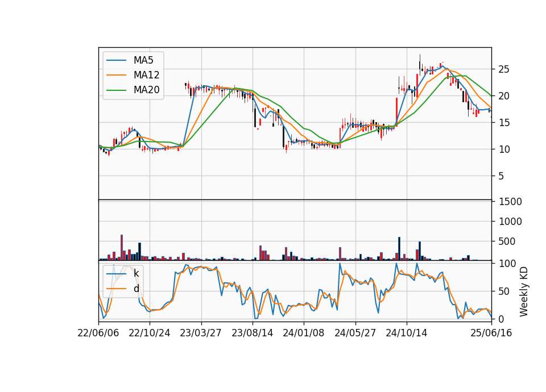546x392 pixels.
Task: Click the MA5 legend label
Action: (x=143, y=60)
